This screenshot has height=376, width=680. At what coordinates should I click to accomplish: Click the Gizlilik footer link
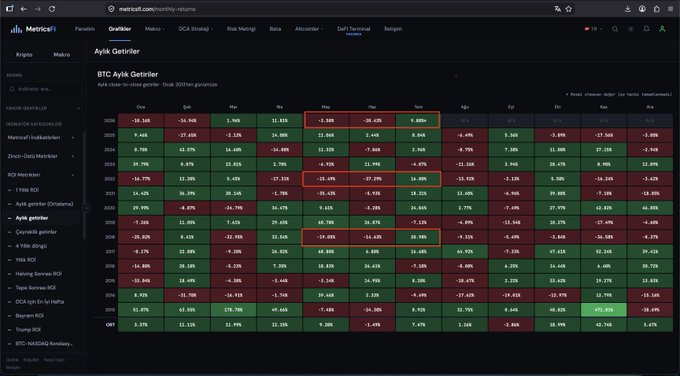pos(12,360)
